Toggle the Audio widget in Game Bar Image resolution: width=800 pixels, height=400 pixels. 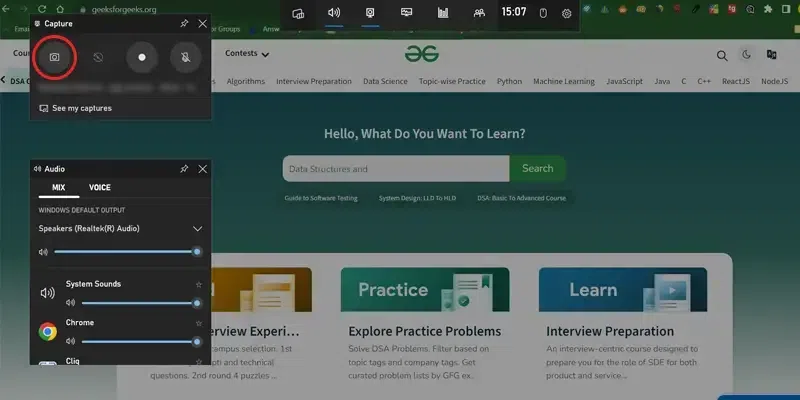[x=334, y=14]
